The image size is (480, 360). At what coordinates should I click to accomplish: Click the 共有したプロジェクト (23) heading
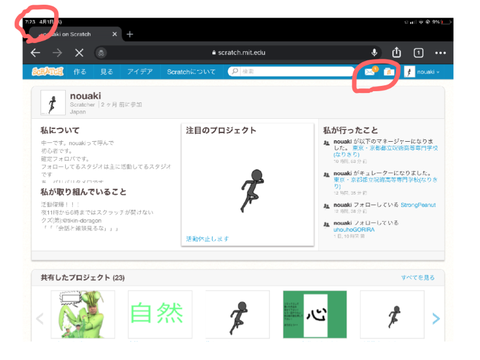click(83, 277)
